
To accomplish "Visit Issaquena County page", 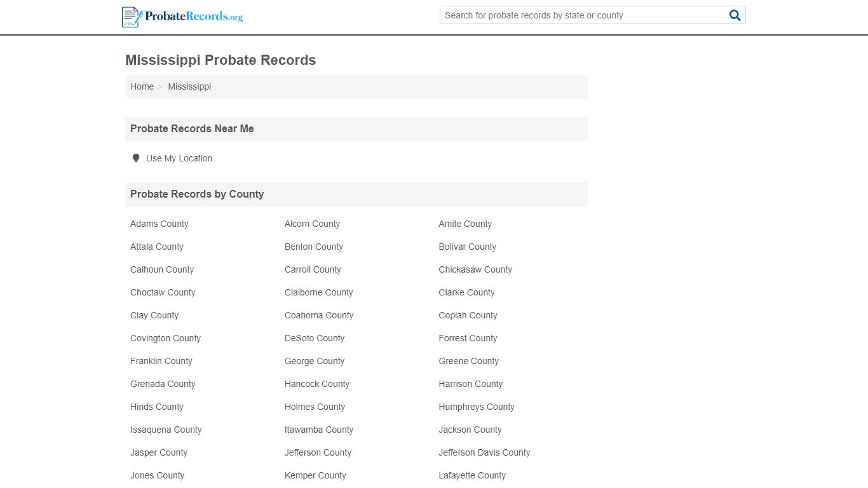I will [166, 430].
